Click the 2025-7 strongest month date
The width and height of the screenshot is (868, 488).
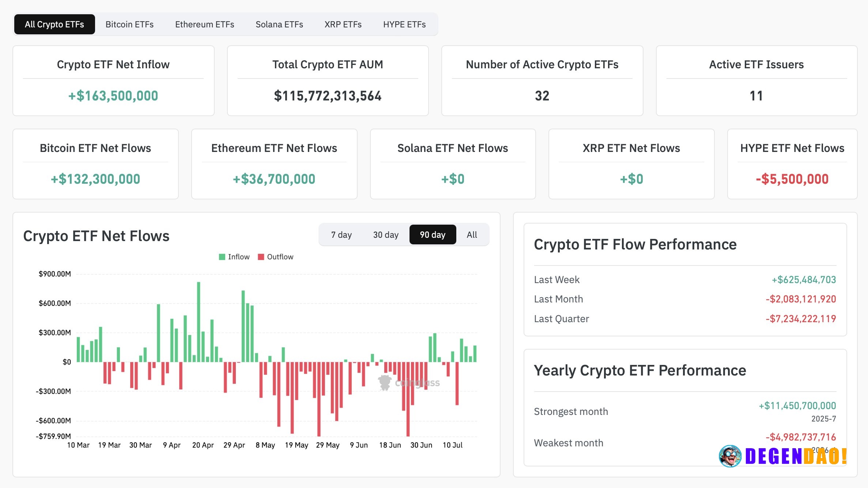pyautogui.click(x=824, y=419)
